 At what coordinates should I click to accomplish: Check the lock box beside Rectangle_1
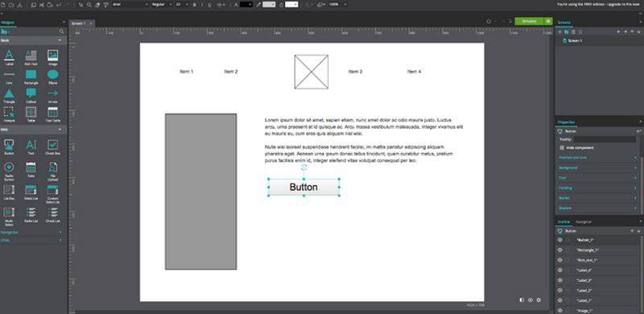pos(568,250)
